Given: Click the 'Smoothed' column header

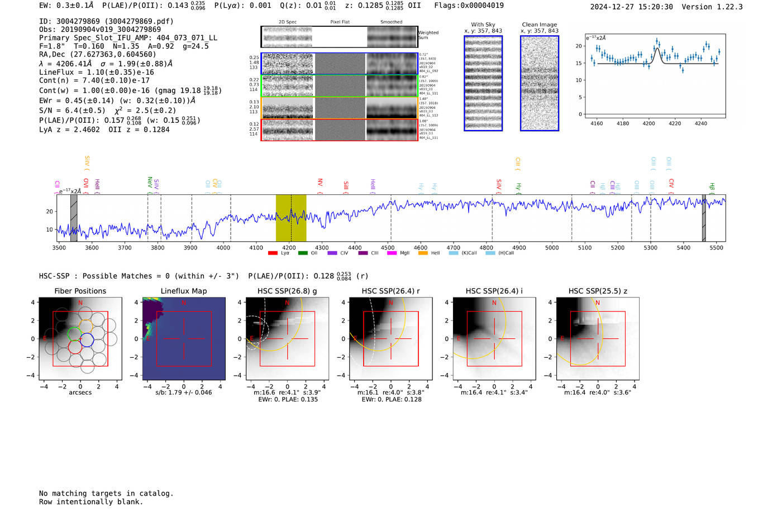Looking at the screenshot, I should [x=391, y=22].
